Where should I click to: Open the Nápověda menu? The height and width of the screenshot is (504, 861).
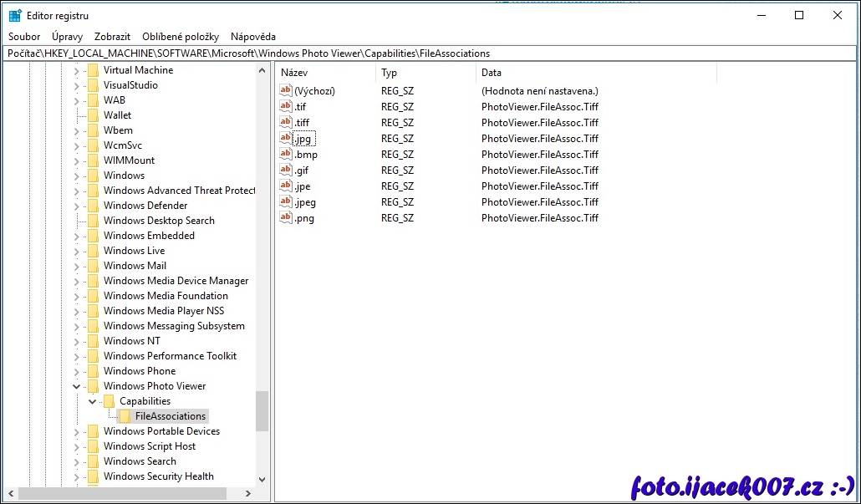coord(252,37)
